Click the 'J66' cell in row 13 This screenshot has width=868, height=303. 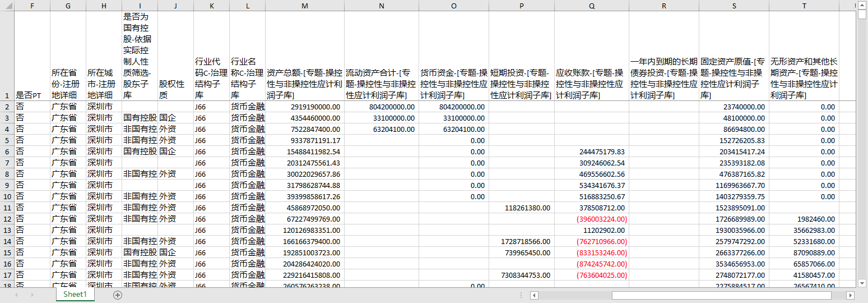pyautogui.click(x=211, y=230)
